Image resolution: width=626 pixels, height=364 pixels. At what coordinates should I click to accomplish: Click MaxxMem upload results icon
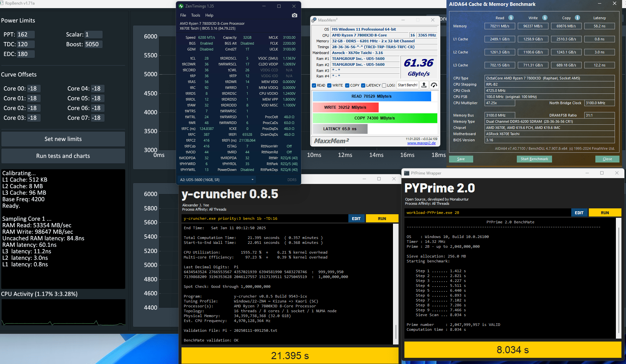pos(424,85)
